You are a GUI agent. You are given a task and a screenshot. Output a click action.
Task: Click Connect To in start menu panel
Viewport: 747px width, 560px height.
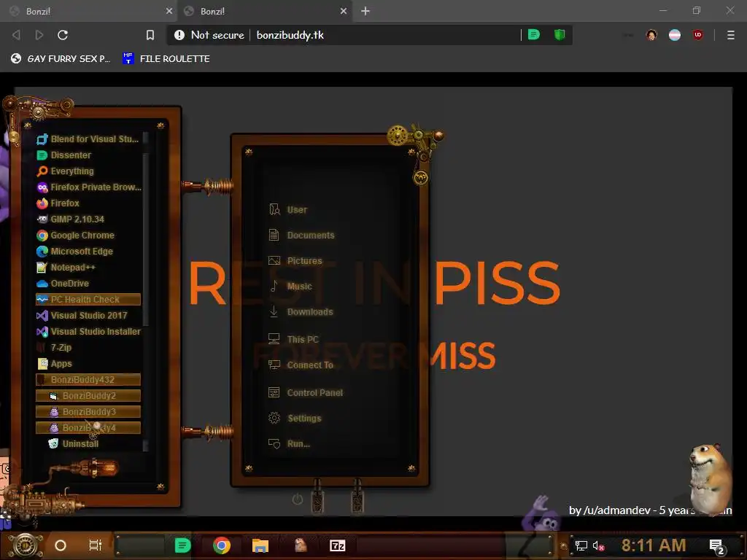[x=301, y=365]
